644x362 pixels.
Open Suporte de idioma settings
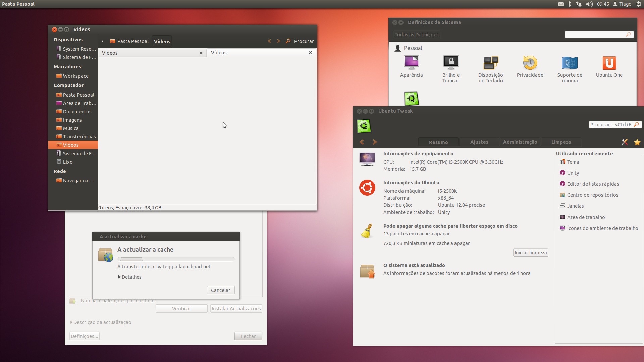point(570,63)
